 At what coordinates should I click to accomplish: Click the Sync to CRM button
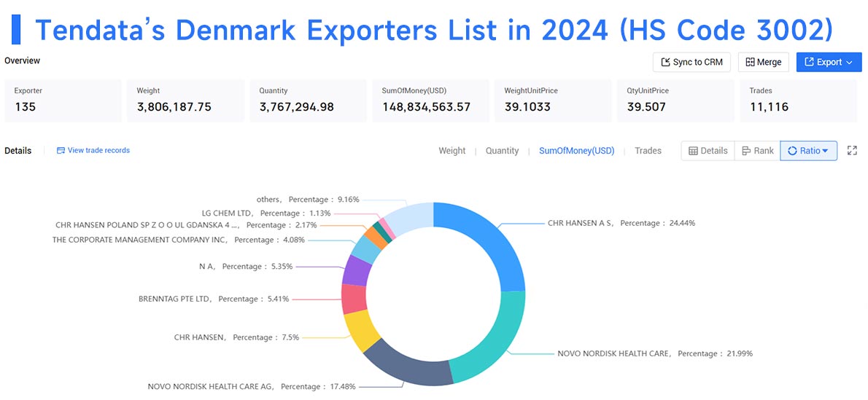pos(691,62)
